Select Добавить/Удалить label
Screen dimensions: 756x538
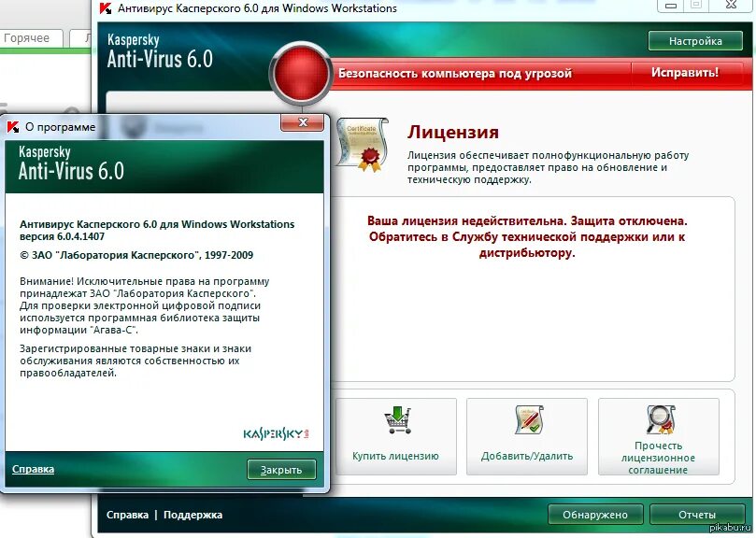tap(527, 456)
